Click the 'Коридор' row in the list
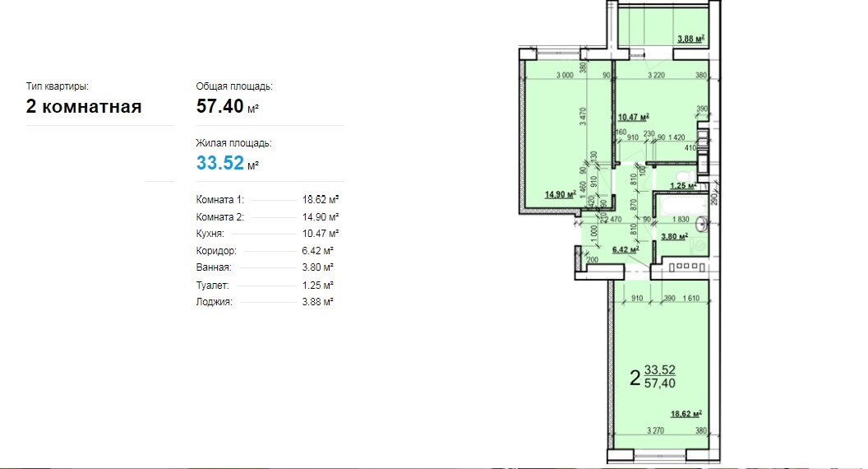 coord(267,250)
